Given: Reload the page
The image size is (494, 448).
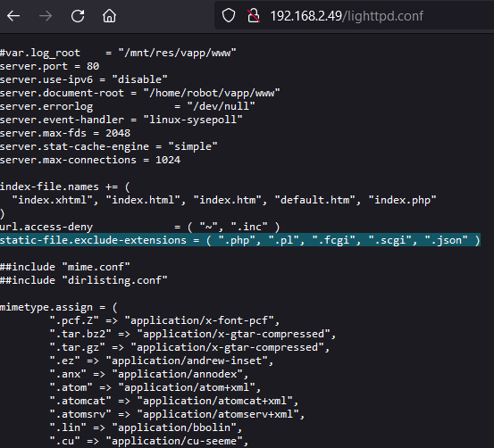Looking at the screenshot, I should pos(78,16).
